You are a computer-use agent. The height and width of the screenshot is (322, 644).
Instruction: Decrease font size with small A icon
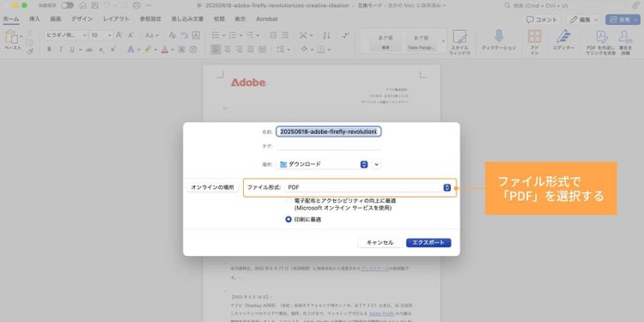point(131,35)
